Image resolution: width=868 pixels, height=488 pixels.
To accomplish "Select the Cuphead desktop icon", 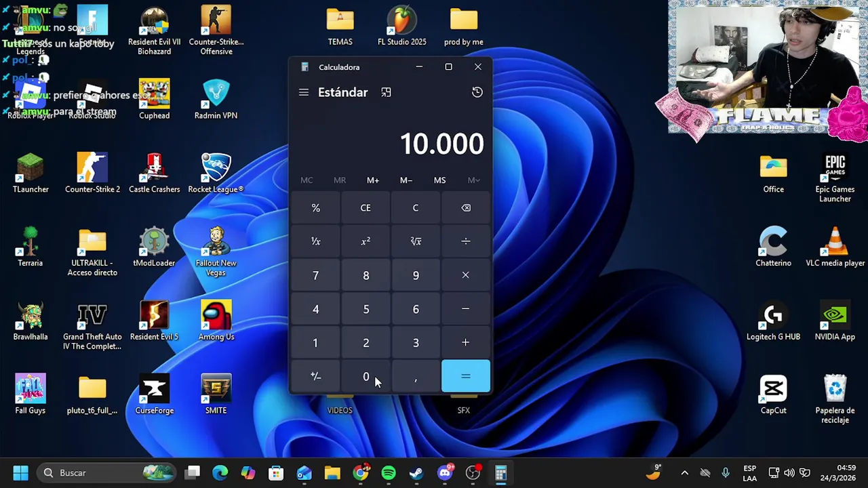I will (x=154, y=99).
